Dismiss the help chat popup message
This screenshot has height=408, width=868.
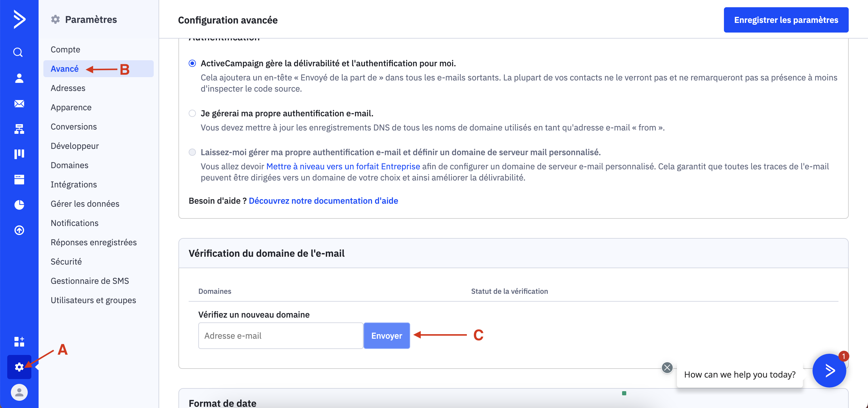pyautogui.click(x=667, y=367)
